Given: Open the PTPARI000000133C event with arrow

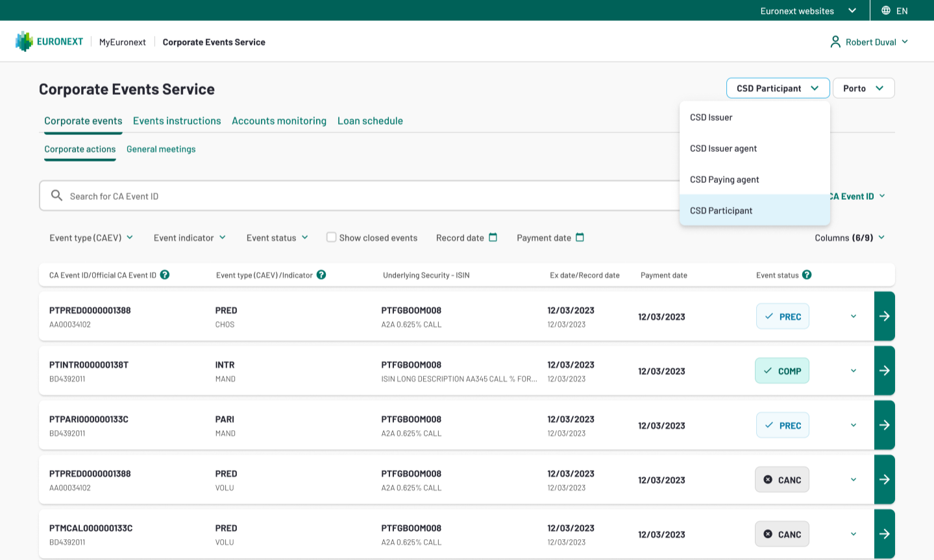Looking at the screenshot, I should [885, 425].
